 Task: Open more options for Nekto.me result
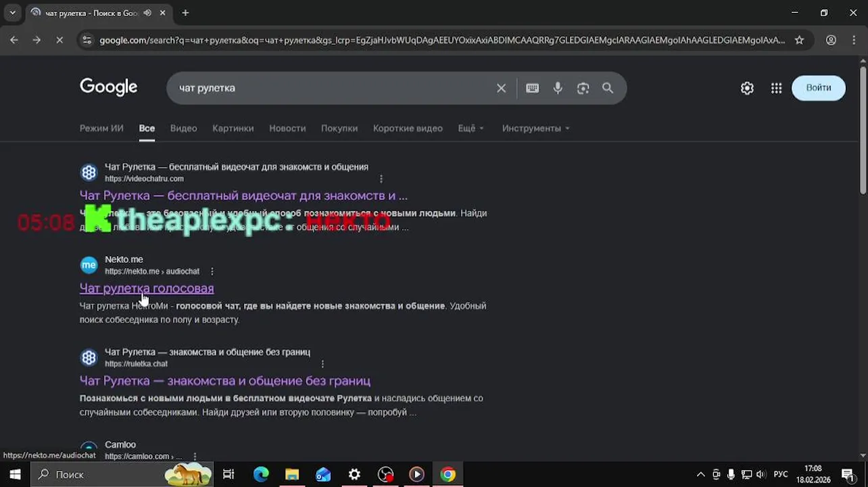212,271
